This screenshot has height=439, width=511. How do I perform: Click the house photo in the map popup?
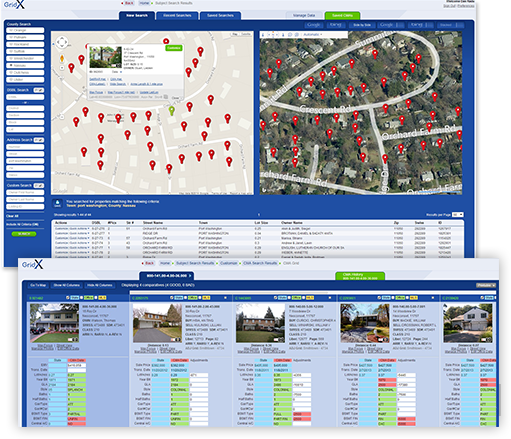point(105,57)
